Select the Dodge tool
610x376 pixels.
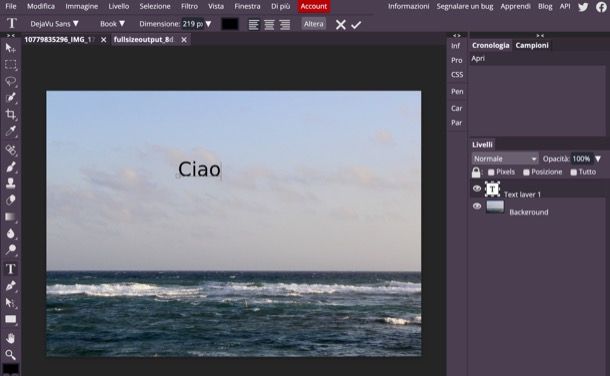(x=11, y=250)
